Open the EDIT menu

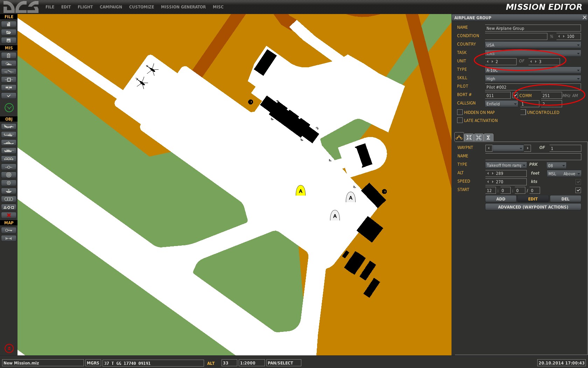click(x=66, y=7)
